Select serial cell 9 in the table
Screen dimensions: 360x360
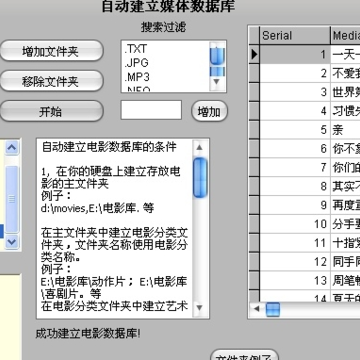click(295, 205)
